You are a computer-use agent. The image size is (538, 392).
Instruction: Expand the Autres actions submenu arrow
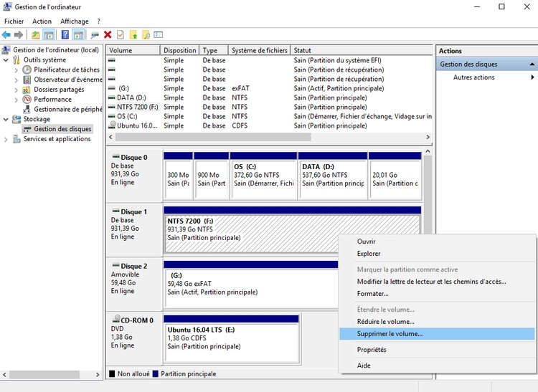532,77
